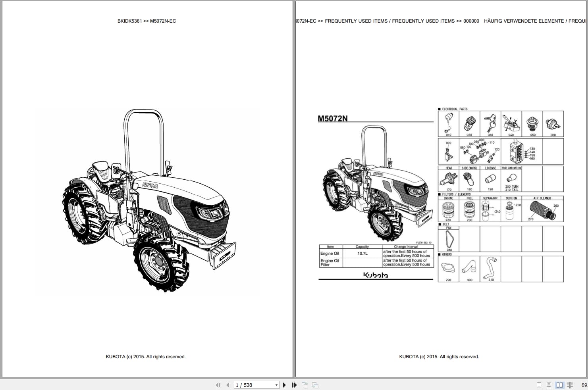Click the Kubota logo under the table

[x=376, y=275]
